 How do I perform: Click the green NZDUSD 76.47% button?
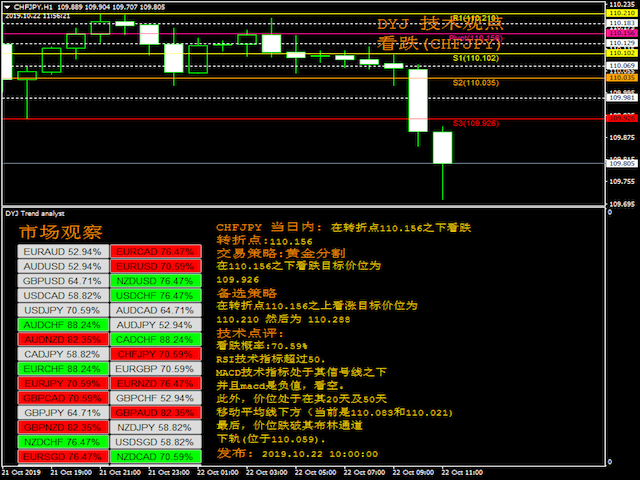pyautogui.click(x=155, y=281)
